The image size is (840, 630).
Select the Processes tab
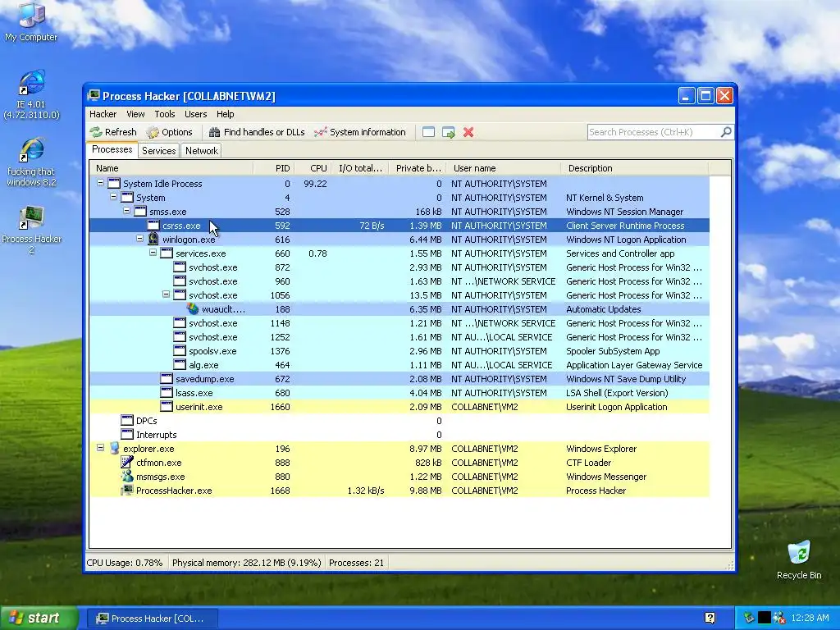(x=112, y=149)
